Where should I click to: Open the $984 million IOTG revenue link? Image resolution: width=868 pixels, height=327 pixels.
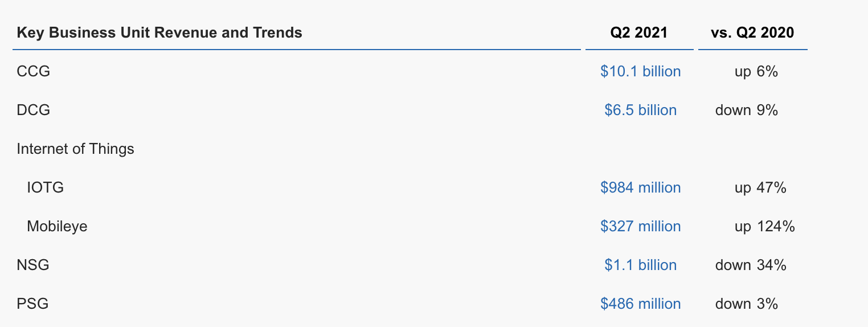pyautogui.click(x=640, y=187)
